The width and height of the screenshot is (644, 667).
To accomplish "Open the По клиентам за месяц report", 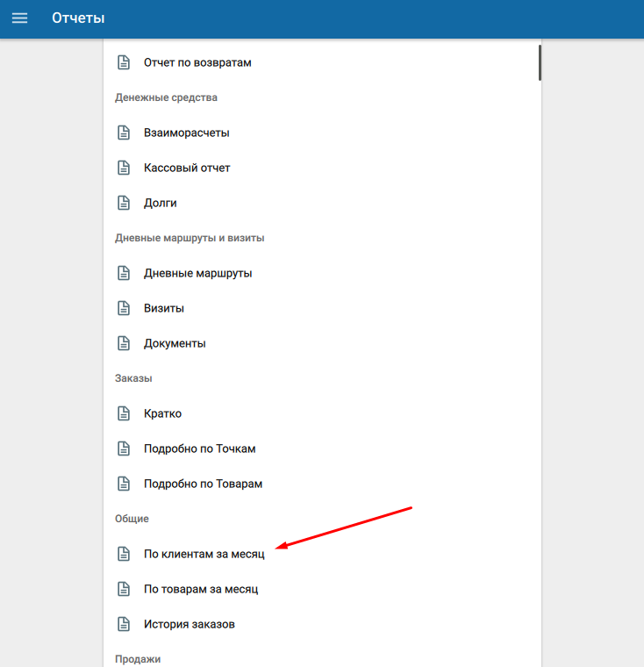I will coord(204,554).
